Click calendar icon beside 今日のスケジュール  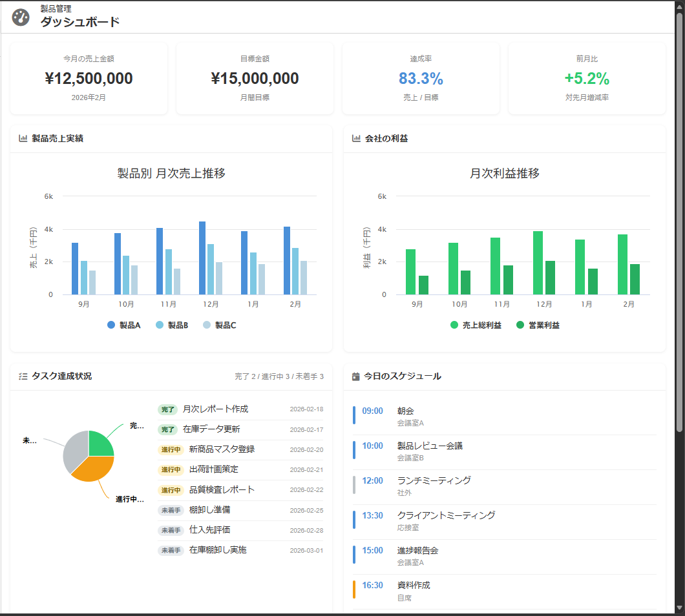click(x=356, y=376)
